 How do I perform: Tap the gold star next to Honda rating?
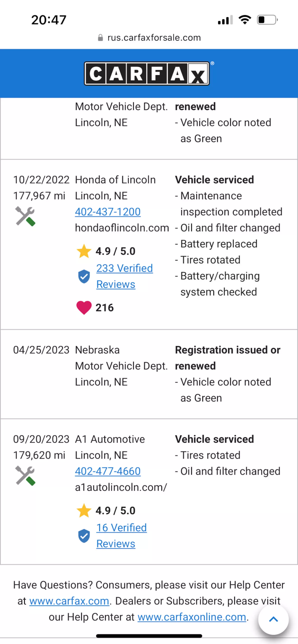click(x=84, y=251)
